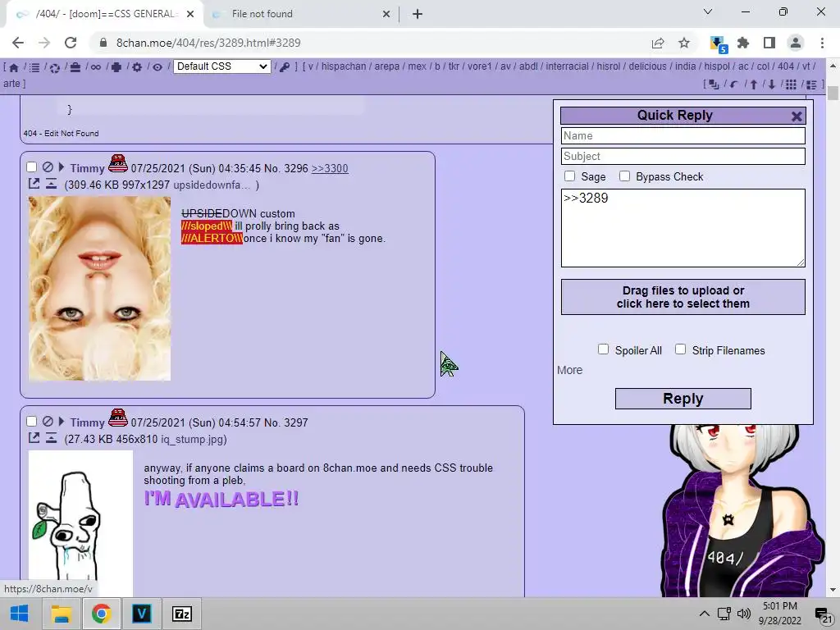The height and width of the screenshot is (630, 840).
Task: Show hidden system tray icons
Action: click(x=705, y=614)
